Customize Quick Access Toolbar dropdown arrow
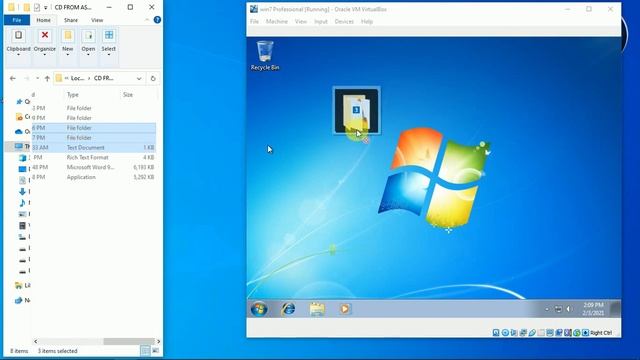The height and width of the screenshot is (360, 640). pos(46,7)
